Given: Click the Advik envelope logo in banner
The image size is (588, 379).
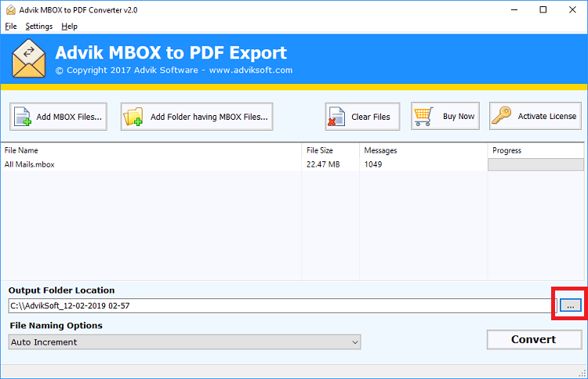Looking at the screenshot, I should [29, 59].
